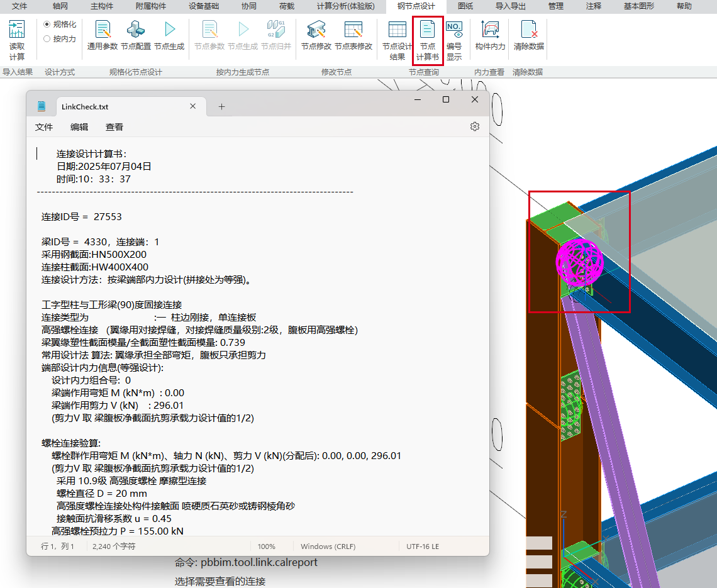Open Notepad 查看 menu

pos(114,127)
